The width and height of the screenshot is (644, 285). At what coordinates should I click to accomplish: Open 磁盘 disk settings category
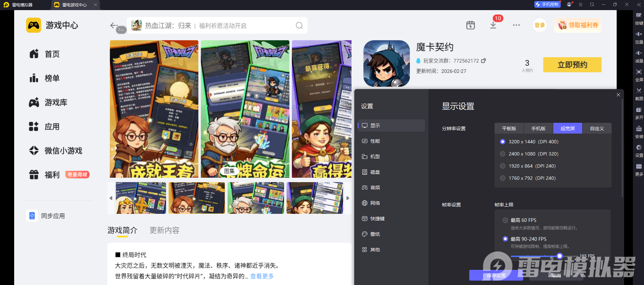tap(391, 172)
